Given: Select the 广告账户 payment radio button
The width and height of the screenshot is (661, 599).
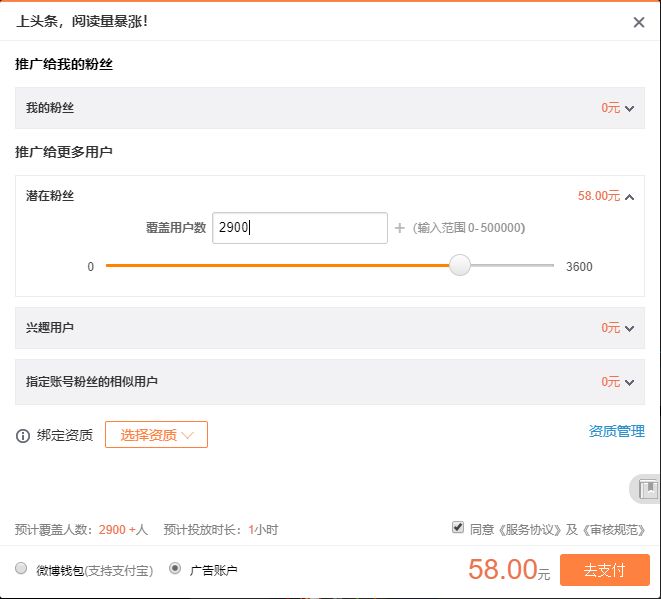Looking at the screenshot, I should coord(175,568).
